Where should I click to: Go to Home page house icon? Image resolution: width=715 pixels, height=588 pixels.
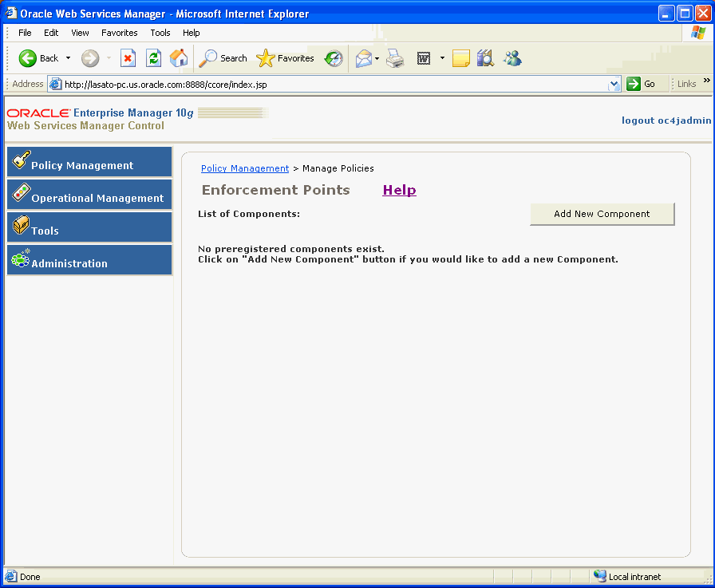coord(179,58)
